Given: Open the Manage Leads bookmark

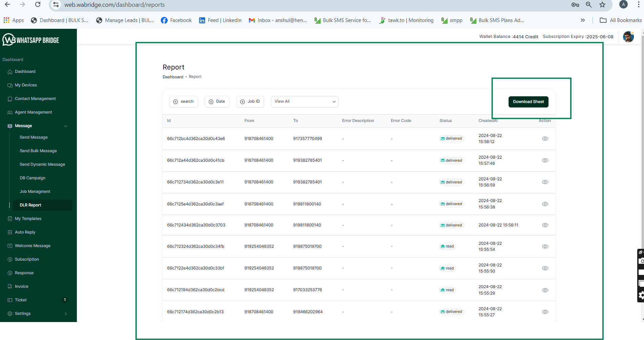Looking at the screenshot, I should click(125, 20).
